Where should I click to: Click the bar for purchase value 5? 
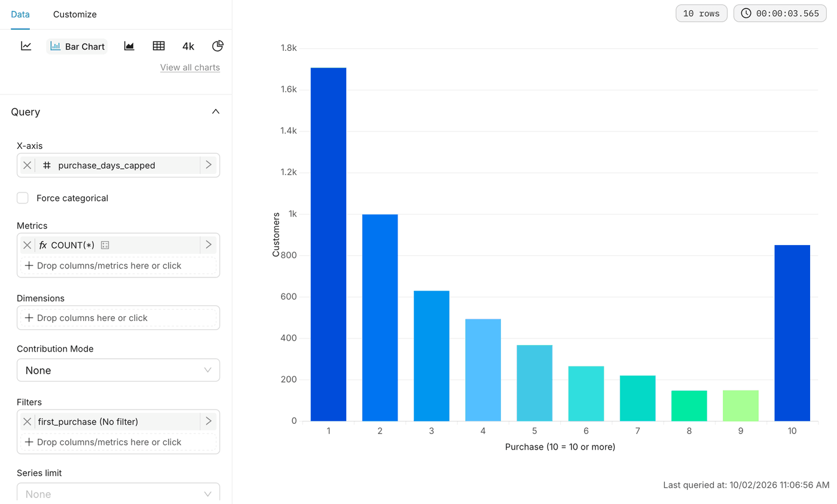click(534, 383)
